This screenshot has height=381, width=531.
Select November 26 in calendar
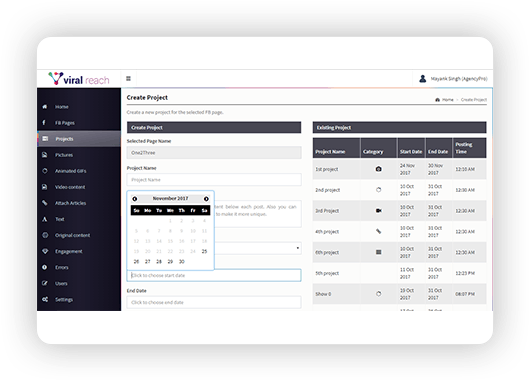coord(136,261)
